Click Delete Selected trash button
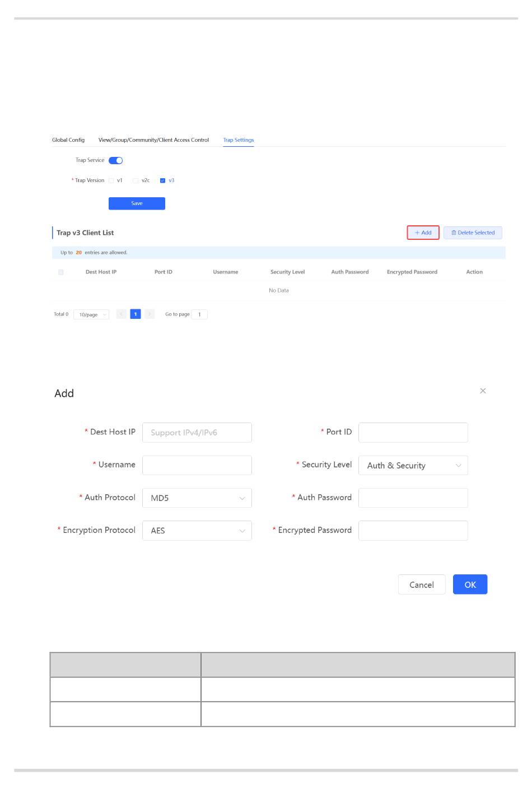The width and height of the screenshot is (532, 789). click(473, 233)
